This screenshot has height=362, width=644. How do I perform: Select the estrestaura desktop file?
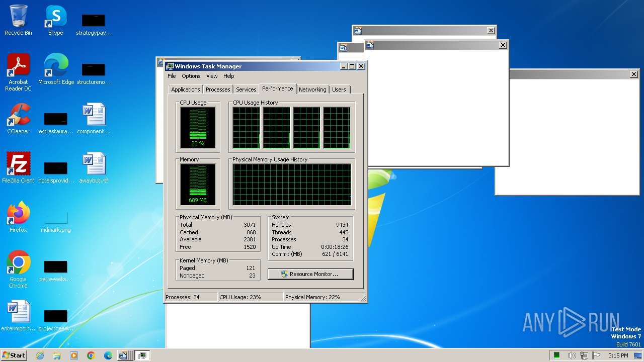pyautogui.click(x=56, y=123)
